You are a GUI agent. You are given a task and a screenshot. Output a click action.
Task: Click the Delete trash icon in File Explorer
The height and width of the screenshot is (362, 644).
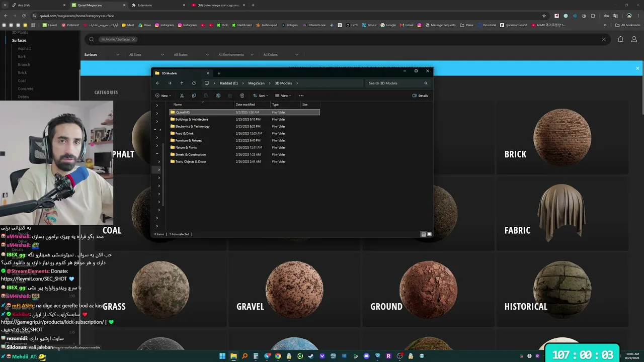click(242, 96)
